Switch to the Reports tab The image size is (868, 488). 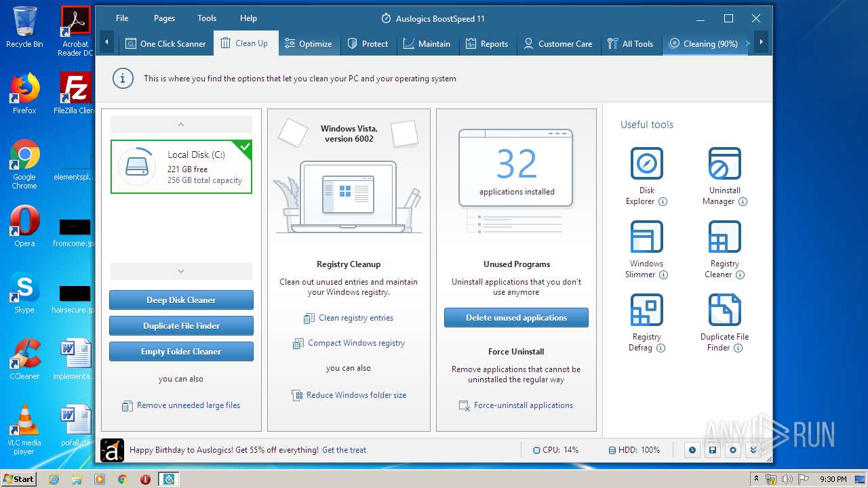487,43
